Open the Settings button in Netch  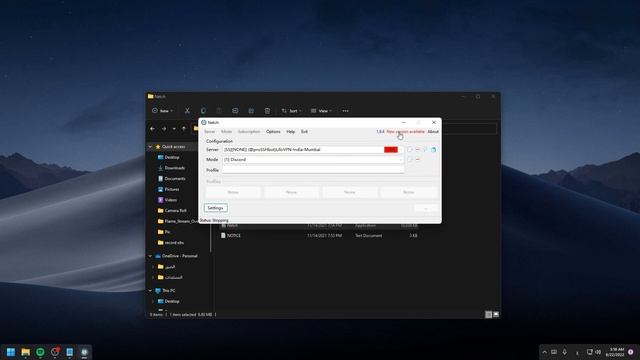point(216,208)
